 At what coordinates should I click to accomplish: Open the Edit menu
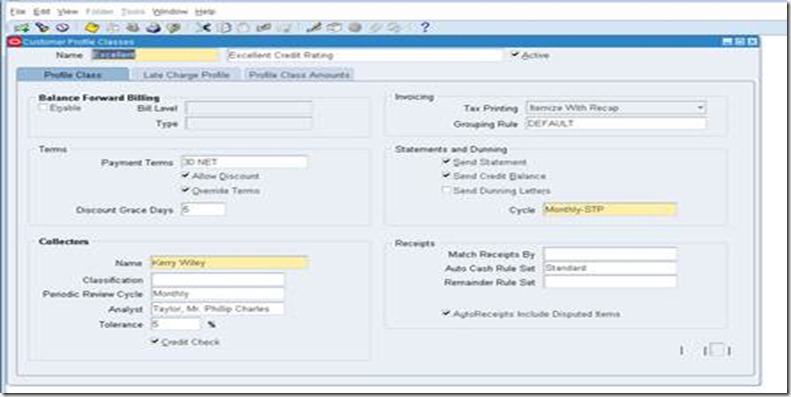pos(42,11)
